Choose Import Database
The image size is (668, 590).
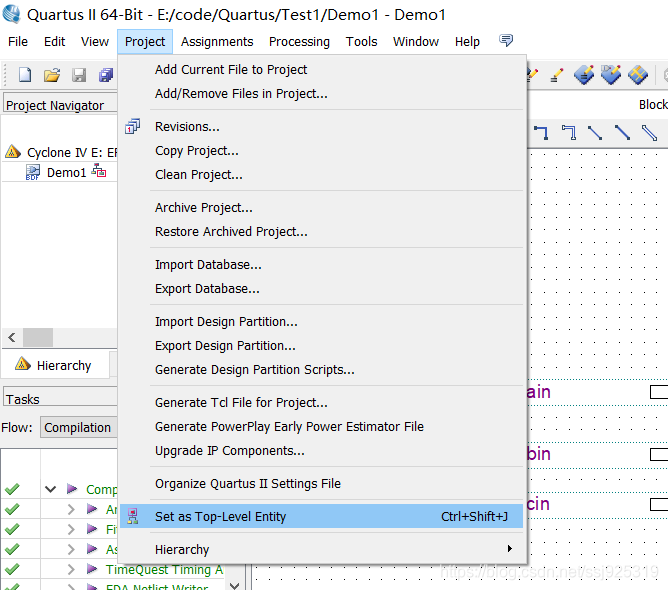pos(321,265)
